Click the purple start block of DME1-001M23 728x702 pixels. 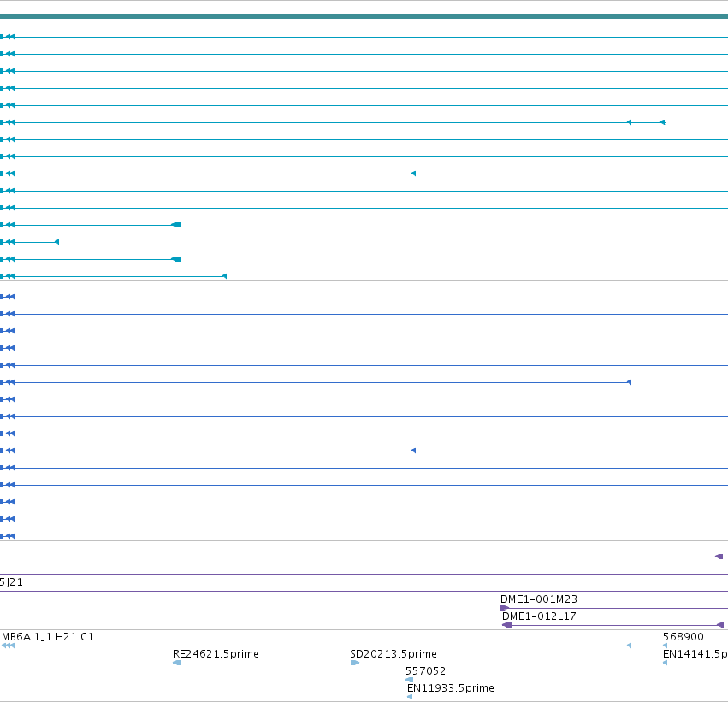point(505,608)
